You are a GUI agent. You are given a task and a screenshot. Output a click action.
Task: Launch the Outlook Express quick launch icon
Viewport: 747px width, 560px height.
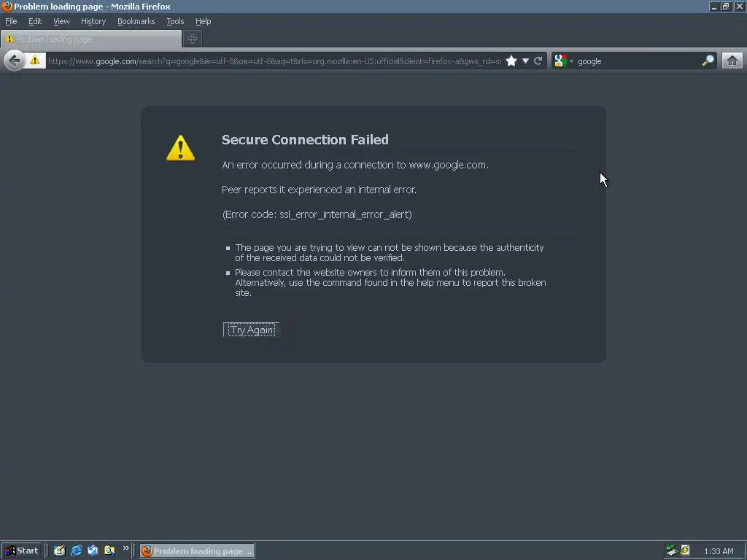click(x=93, y=551)
